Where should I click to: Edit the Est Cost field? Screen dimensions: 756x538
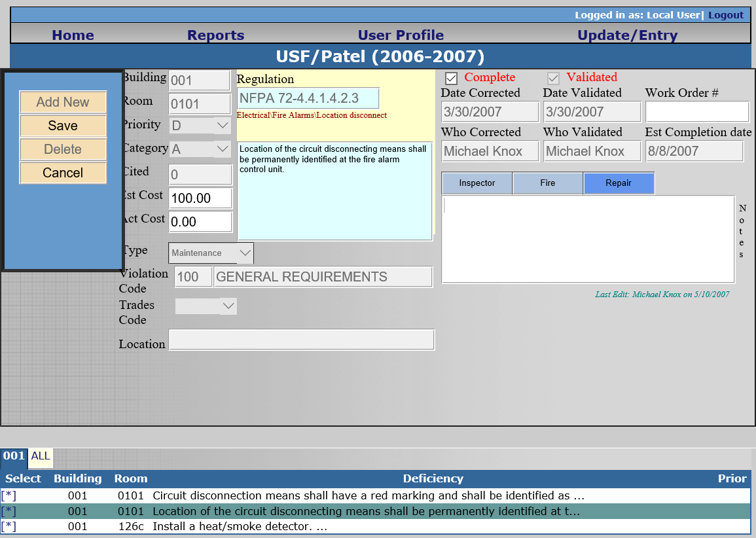200,198
